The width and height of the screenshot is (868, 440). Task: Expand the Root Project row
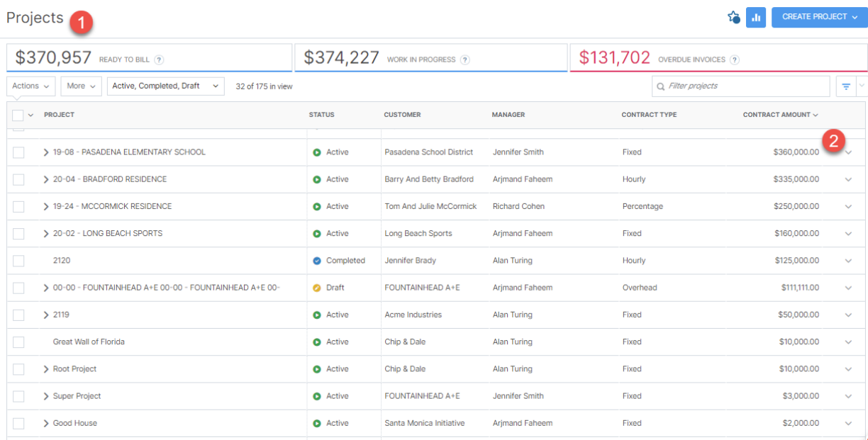coord(46,369)
